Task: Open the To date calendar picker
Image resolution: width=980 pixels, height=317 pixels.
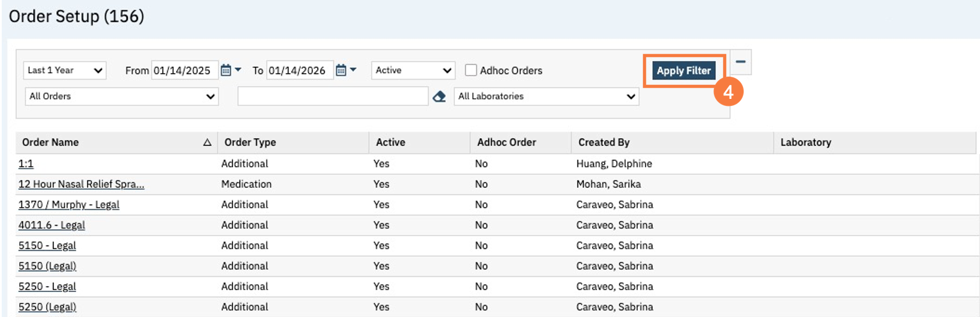Action: tap(341, 70)
